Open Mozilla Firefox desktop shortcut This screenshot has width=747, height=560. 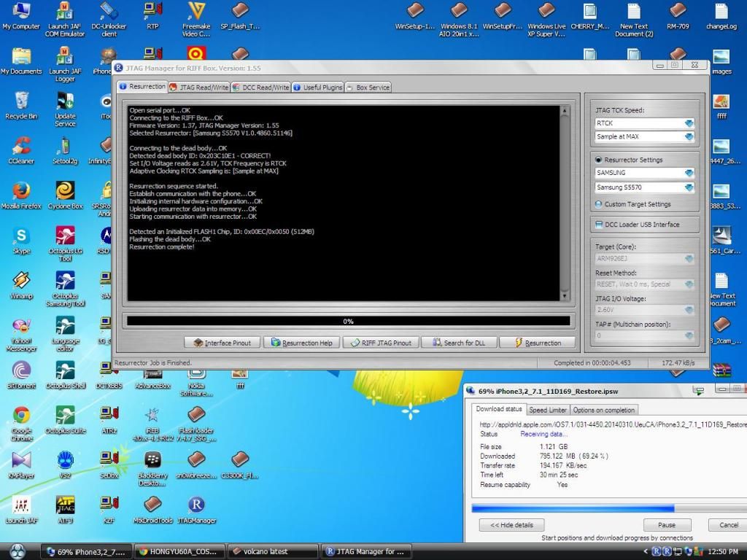[x=21, y=195]
